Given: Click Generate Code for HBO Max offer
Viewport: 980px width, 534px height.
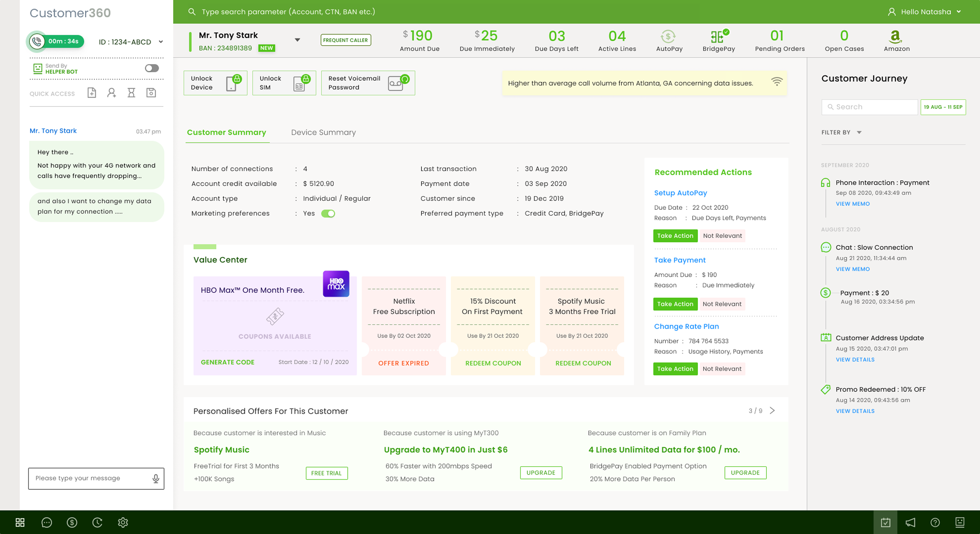Looking at the screenshot, I should 228,362.
